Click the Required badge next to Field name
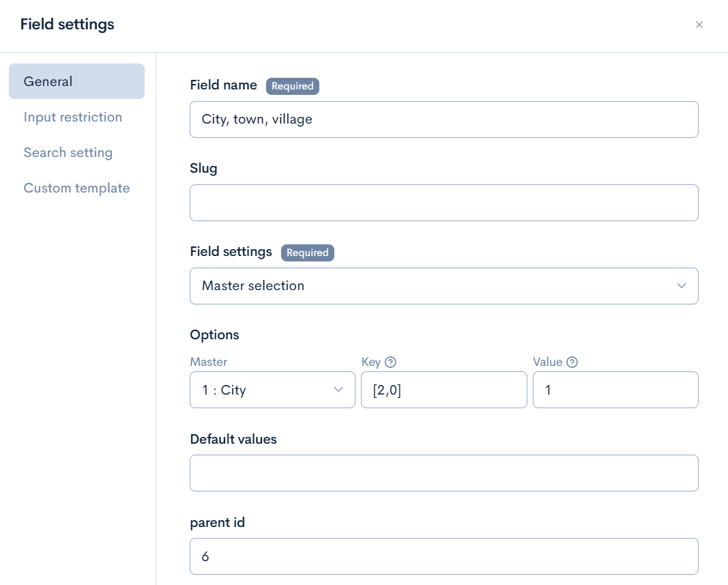Screen dimensions: 728x585 [293, 86]
